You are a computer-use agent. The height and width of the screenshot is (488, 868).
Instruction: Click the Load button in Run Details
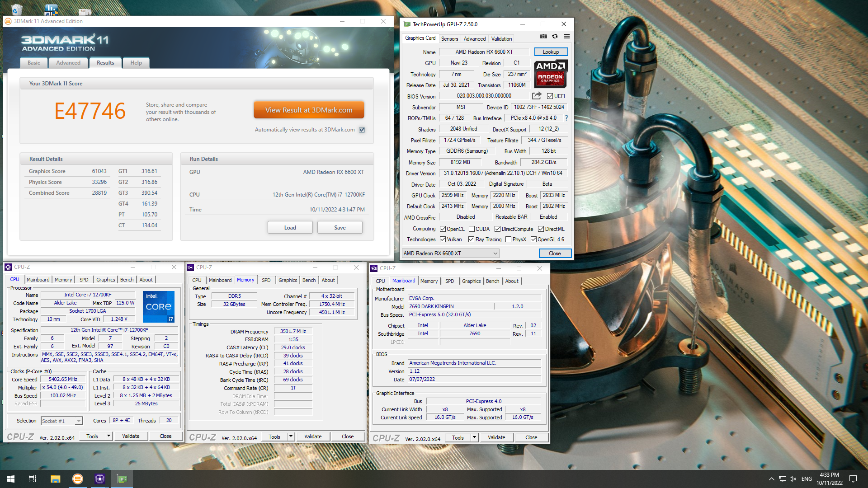(x=290, y=227)
